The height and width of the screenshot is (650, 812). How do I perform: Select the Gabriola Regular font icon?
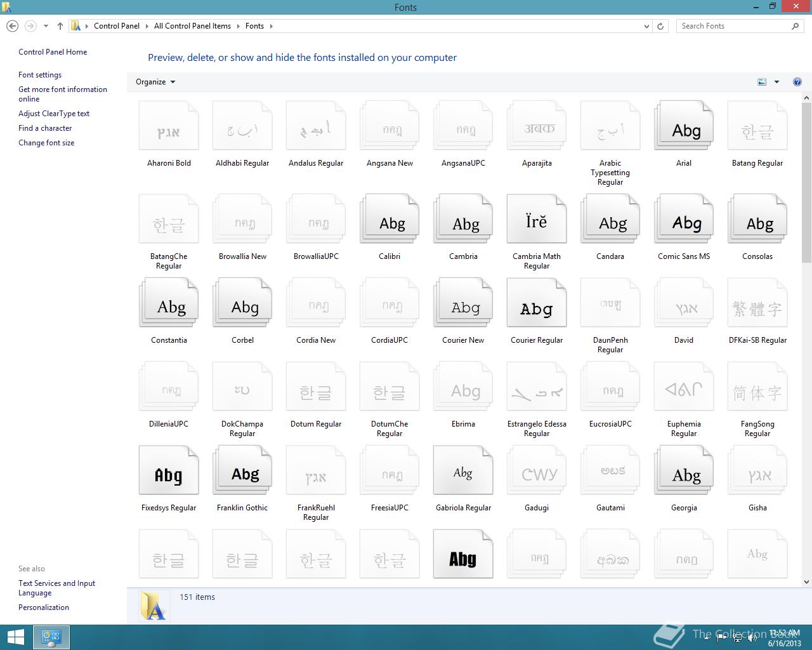(x=463, y=470)
